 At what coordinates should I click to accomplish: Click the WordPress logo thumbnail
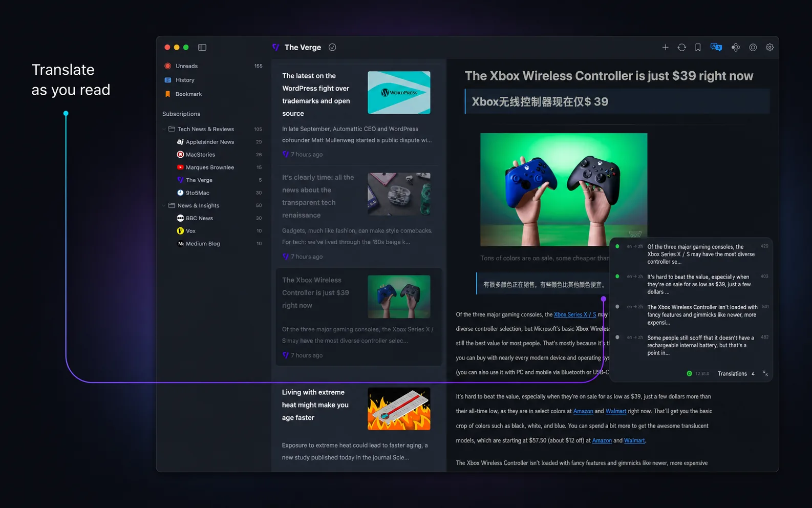click(x=399, y=92)
